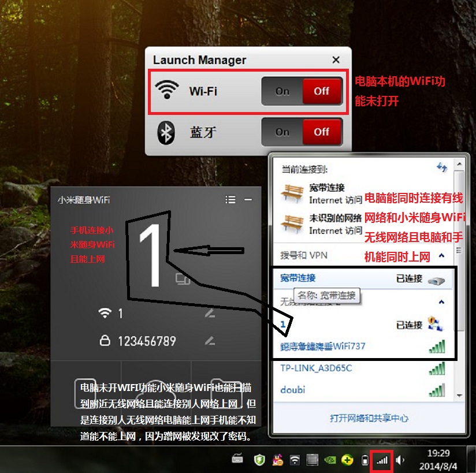Click signal bars icon of doubi
The image size is (476, 473).
(x=437, y=390)
